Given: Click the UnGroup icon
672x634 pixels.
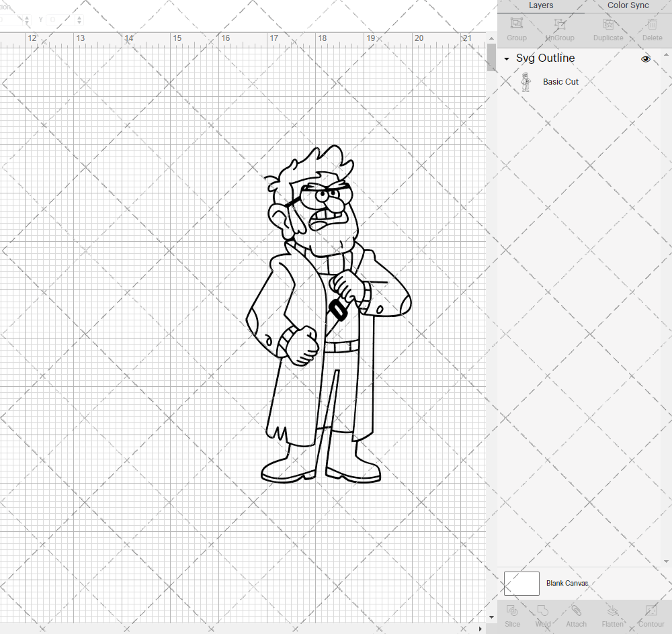Looking at the screenshot, I should coord(560,24).
